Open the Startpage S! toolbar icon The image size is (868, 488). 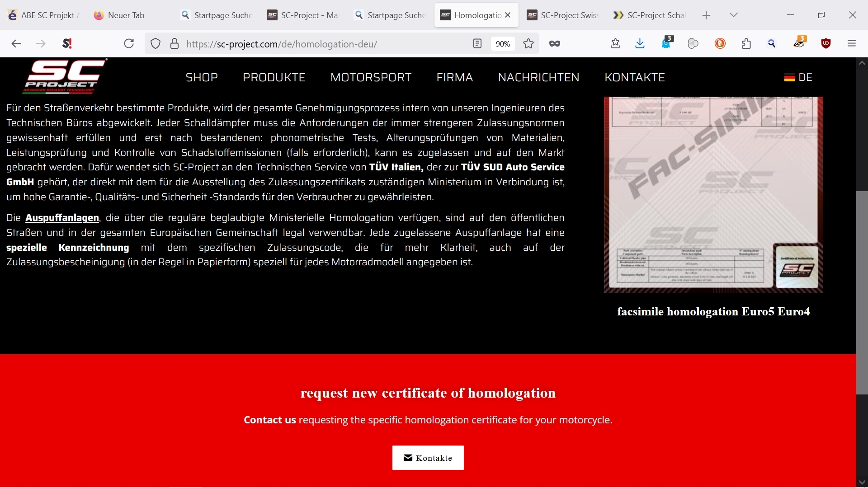point(67,44)
